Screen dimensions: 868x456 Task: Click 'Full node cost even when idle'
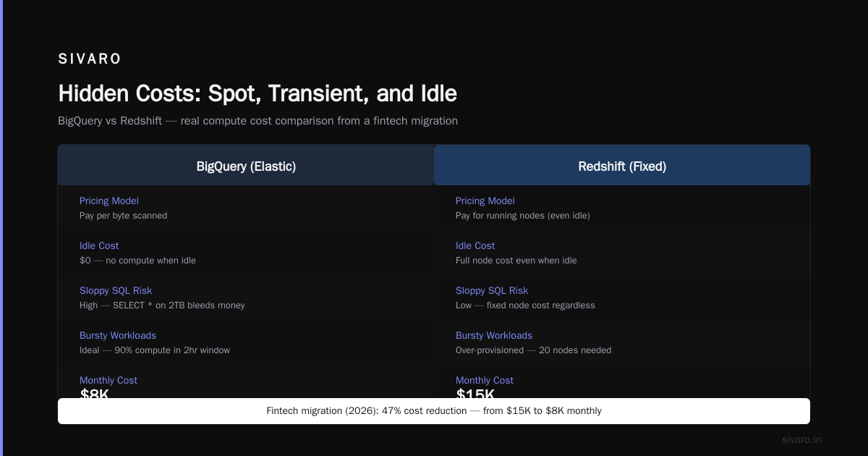[x=516, y=261]
